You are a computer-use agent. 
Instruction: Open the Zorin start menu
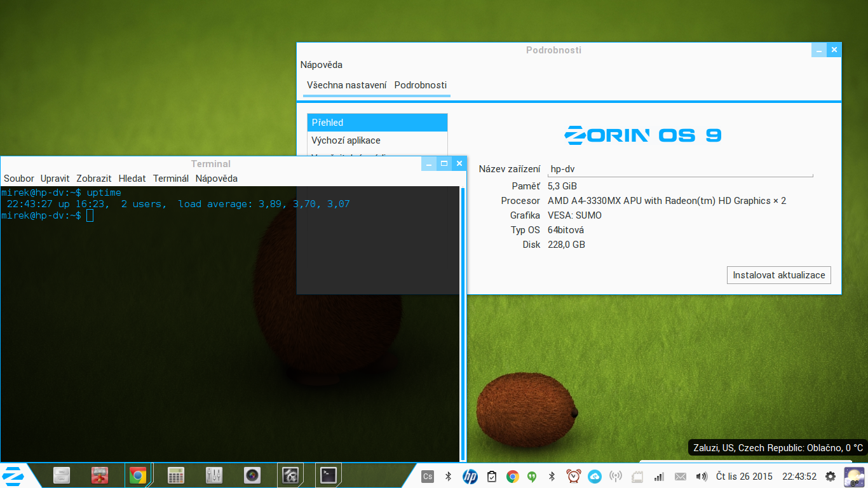[13, 475]
